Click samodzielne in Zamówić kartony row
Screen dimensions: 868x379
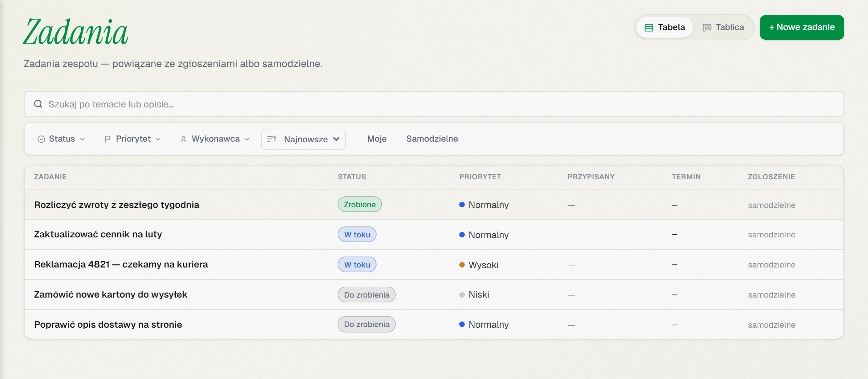click(x=771, y=295)
